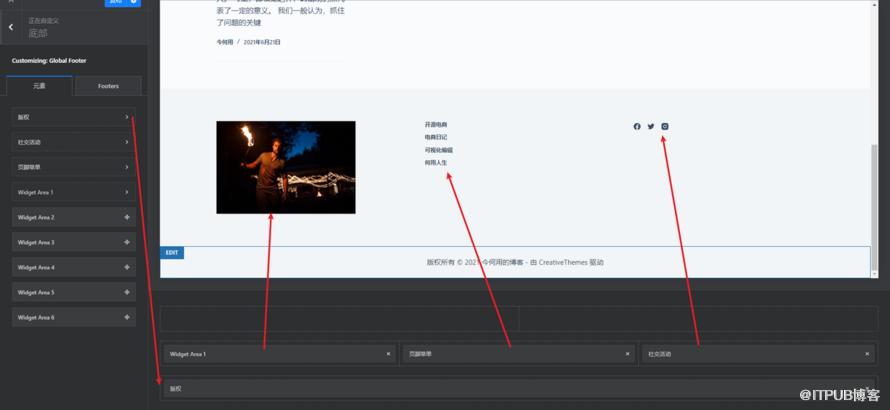This screenshot has height=410, width=890.
Task: Select 页脚菜单 item in builder middle row
Action: [x=519, y=354]
